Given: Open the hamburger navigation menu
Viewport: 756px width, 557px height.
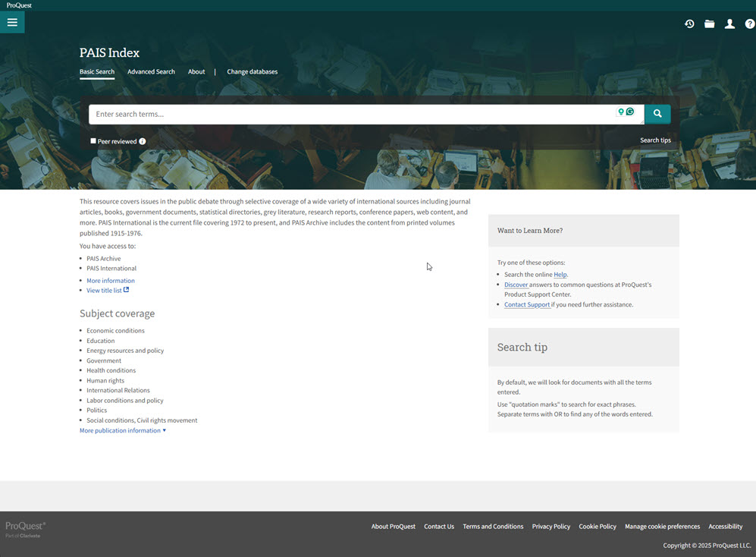Looking at the screenshot, I should point(12,23).
